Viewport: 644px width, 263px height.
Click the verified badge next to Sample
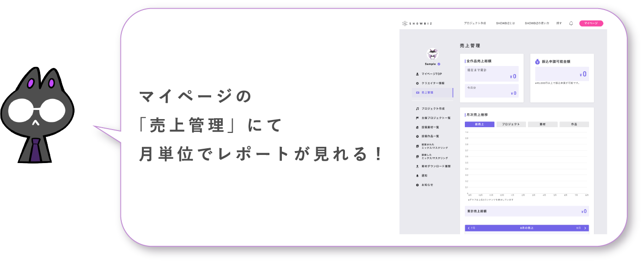pyautogui.click(x=439, y=64)
